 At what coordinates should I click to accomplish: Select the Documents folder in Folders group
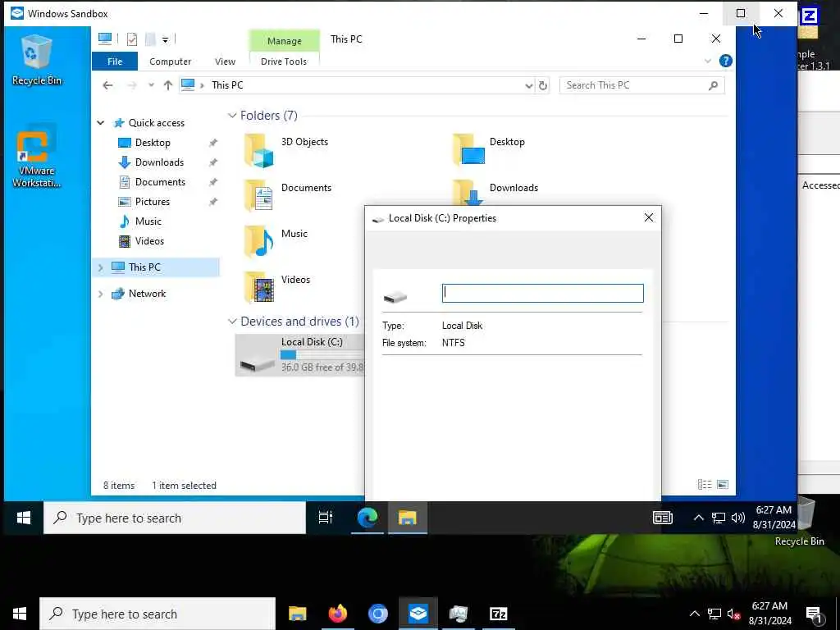tap(288, 195)
